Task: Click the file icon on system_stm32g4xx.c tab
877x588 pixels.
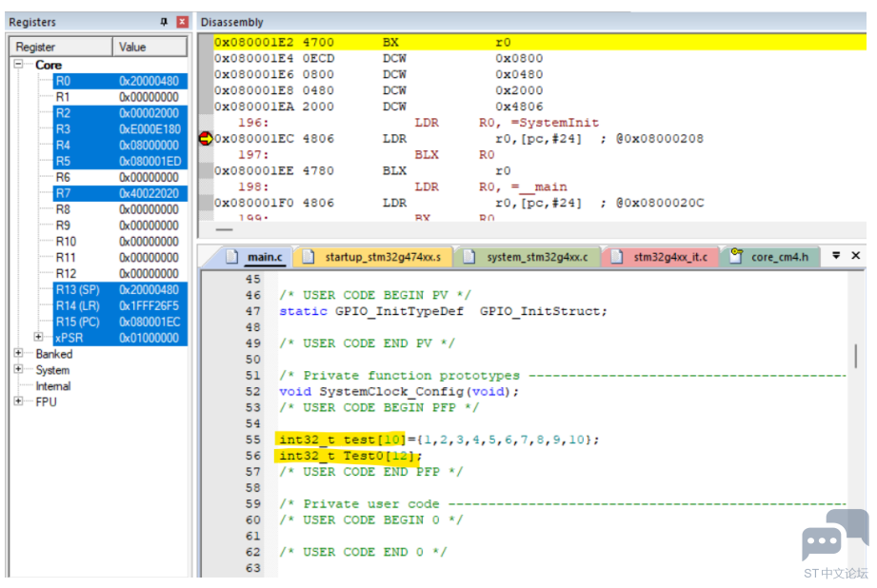Action: 469,257
